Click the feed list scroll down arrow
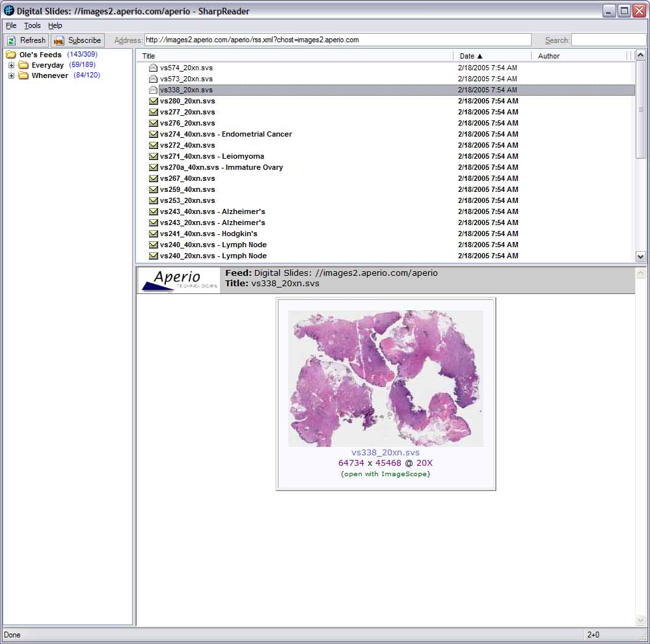The width and height of the screenshot is (650, 644). pos(640,256)
